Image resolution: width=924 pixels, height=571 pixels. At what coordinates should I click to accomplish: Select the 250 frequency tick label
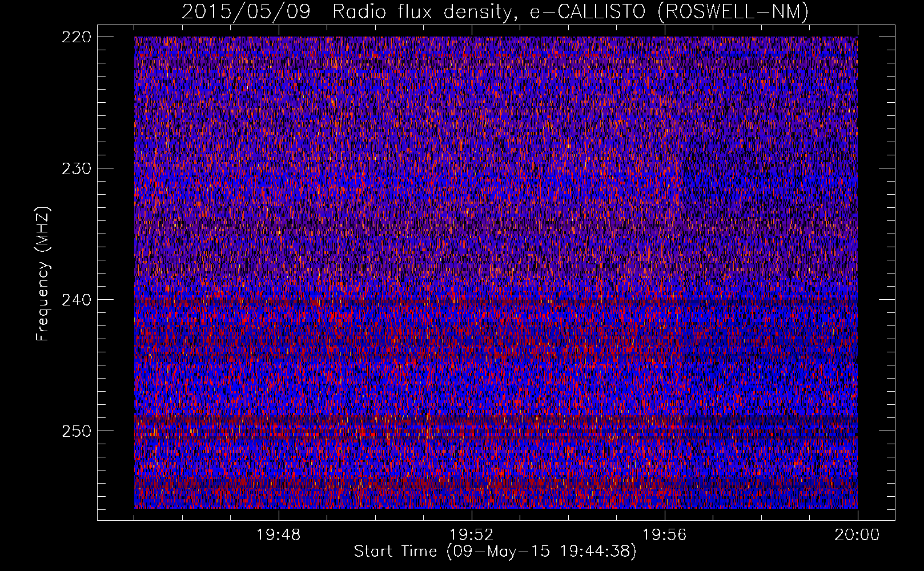pyautogui.click(x=76, y=431)
